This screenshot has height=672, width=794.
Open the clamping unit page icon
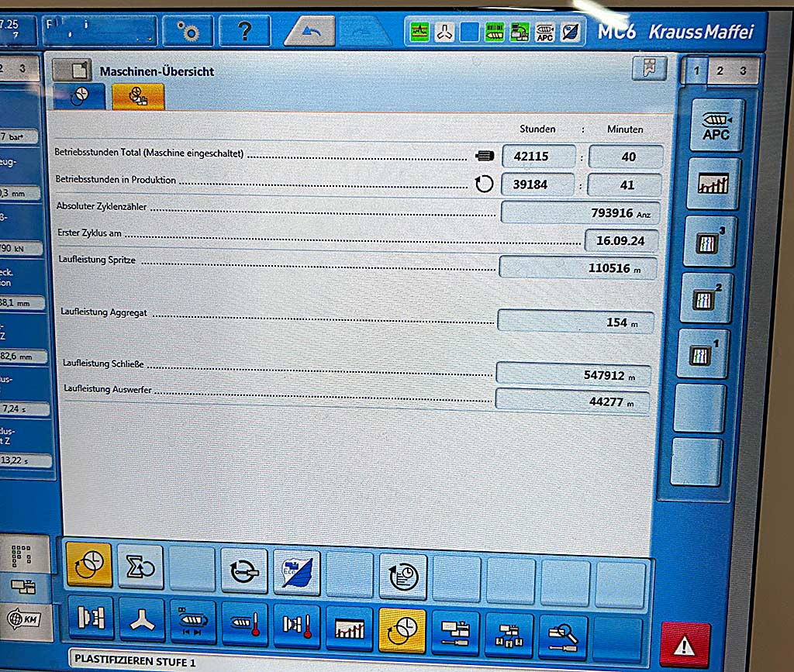coord(91,617)
